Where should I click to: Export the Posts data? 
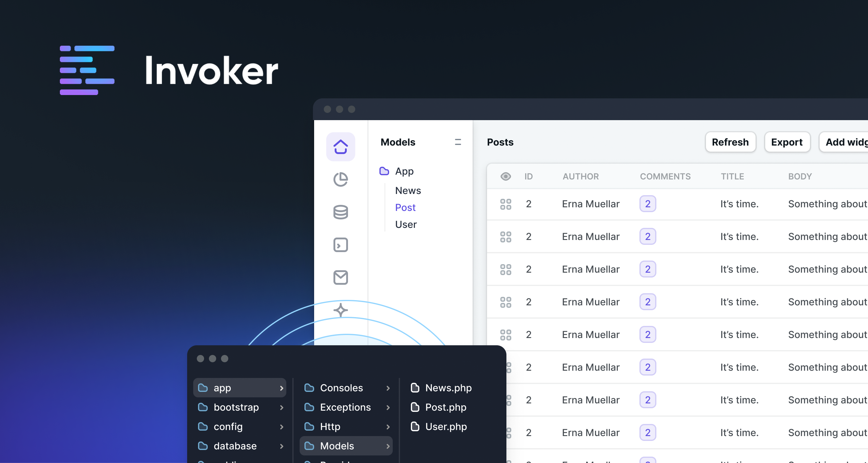(787, 142)
